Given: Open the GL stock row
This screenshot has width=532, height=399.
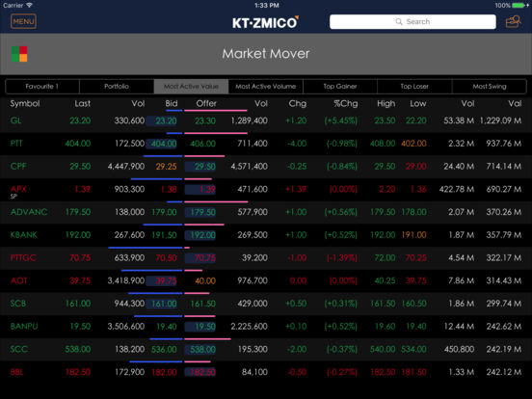Looking at the screenshot, I should click(266, 120).
